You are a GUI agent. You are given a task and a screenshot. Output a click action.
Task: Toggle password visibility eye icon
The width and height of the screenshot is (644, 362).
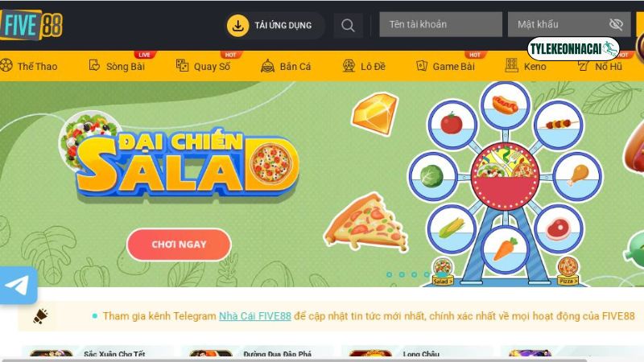(616, 24)
